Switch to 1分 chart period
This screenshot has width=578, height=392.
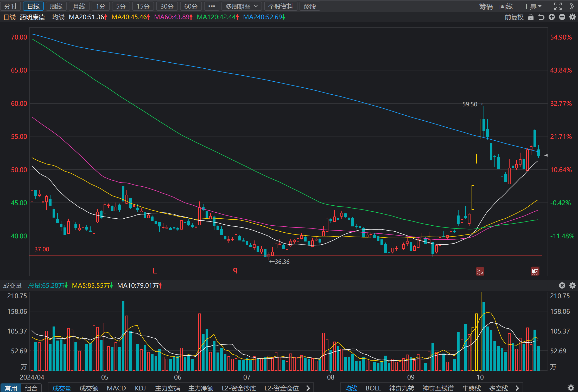101,6
